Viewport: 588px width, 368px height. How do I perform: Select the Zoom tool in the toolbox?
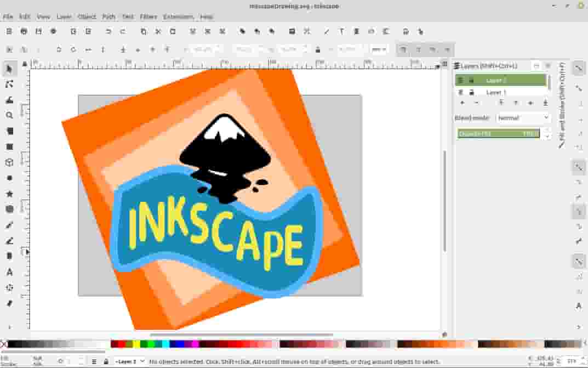tap(9, 115)
